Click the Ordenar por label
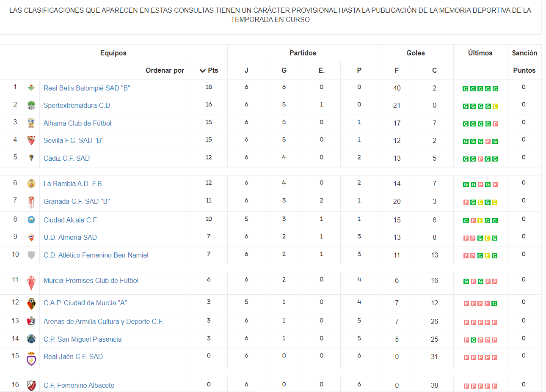 (165, 70)
